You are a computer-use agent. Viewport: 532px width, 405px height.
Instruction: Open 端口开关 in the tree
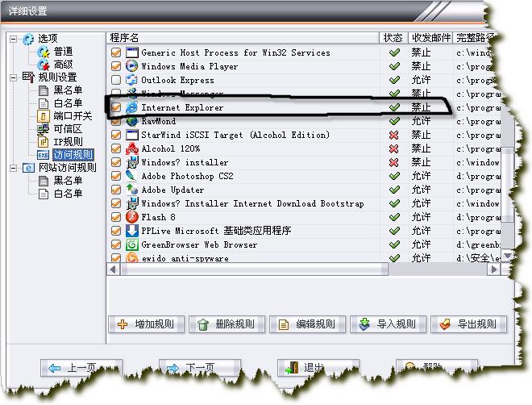pyautogui.click(x=73, y=116)
